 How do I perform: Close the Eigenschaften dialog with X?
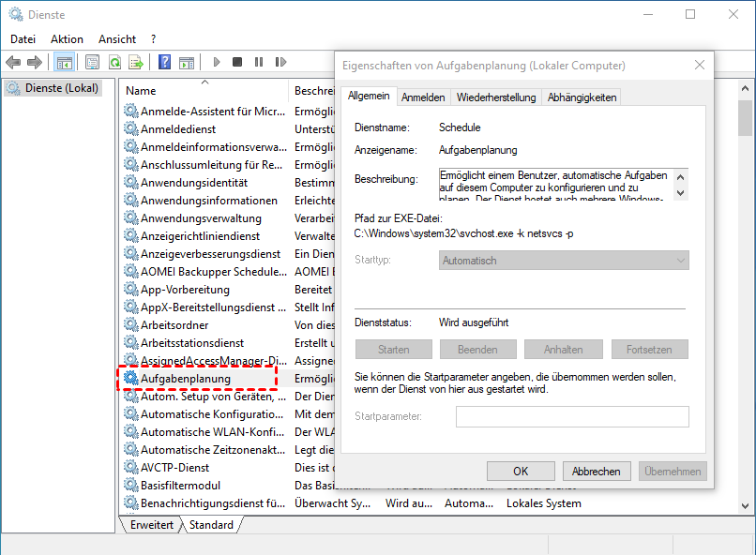click(700, 65)
